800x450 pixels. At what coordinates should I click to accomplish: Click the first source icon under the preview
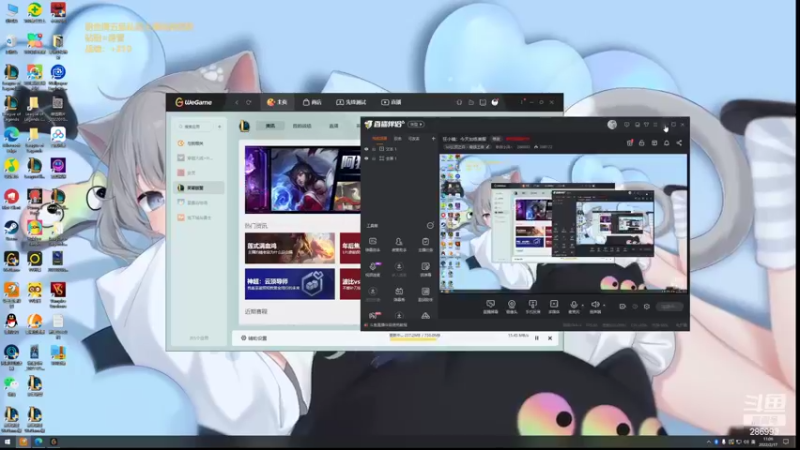pyautogui.click(x=490, y=307)
